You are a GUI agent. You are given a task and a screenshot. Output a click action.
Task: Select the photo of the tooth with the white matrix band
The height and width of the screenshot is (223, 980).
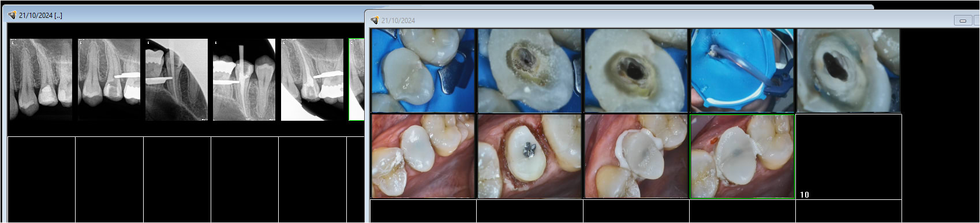[x=636, y=156]
